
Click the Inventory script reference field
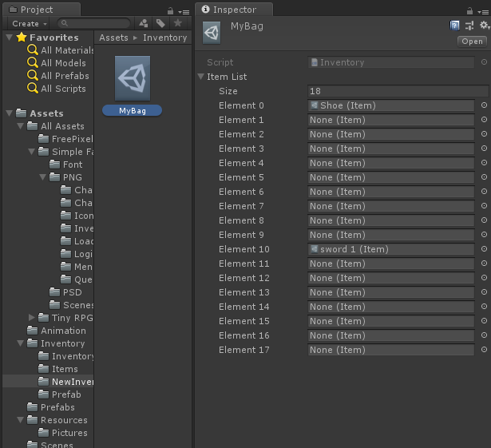(390, 62)
